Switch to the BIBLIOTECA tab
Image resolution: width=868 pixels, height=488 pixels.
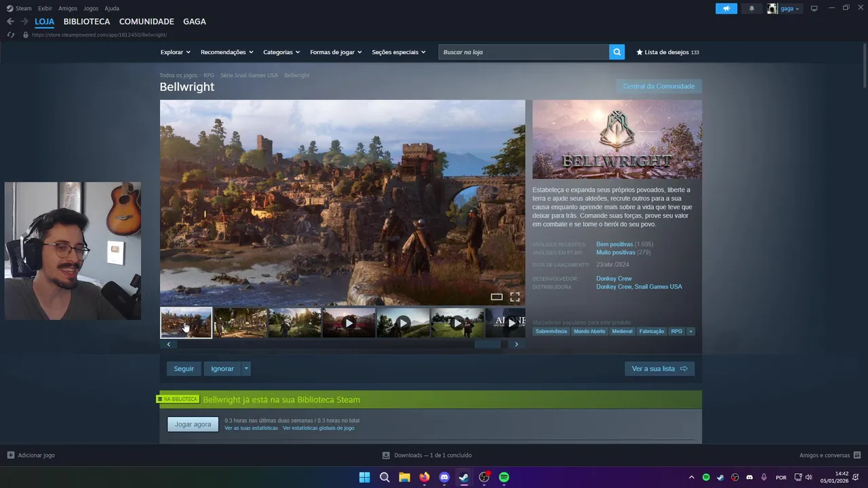(87, 22)
